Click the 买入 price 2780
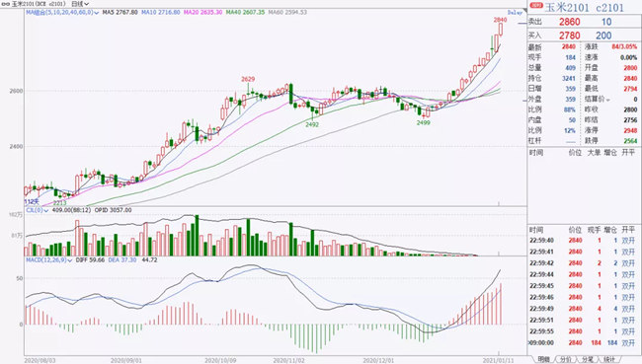The width and height of the screenshot is (642, 364). tap(570, 36)
